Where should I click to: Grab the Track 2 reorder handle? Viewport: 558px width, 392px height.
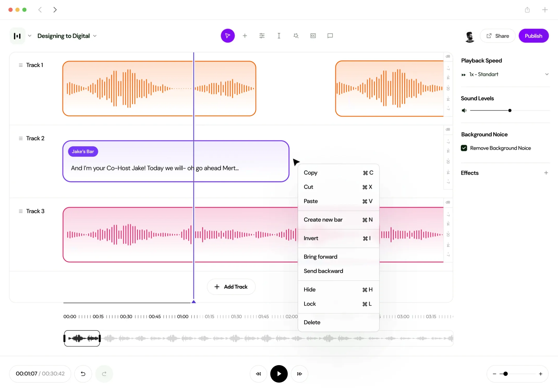pos(21,138)
